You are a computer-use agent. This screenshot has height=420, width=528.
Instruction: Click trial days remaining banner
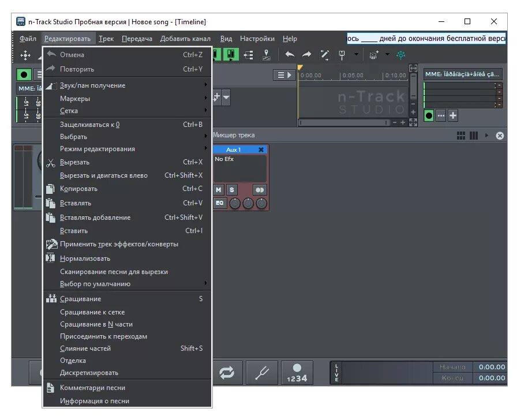426,38
